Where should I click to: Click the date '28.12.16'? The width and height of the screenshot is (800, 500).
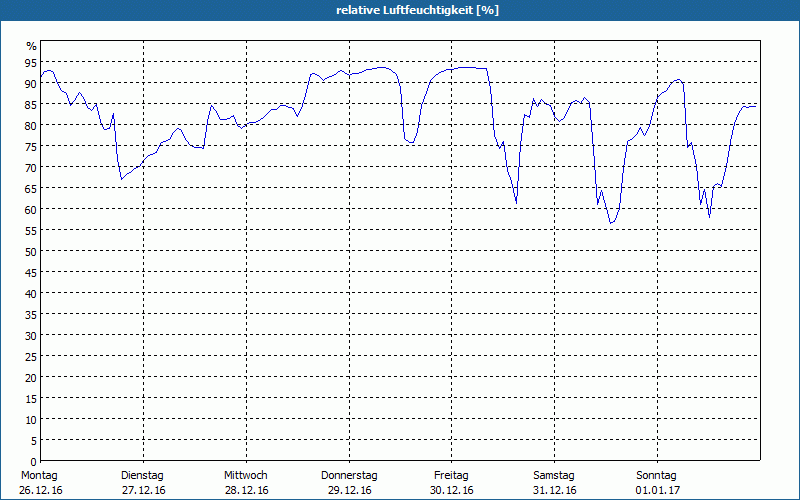click(x=246, y=491)
